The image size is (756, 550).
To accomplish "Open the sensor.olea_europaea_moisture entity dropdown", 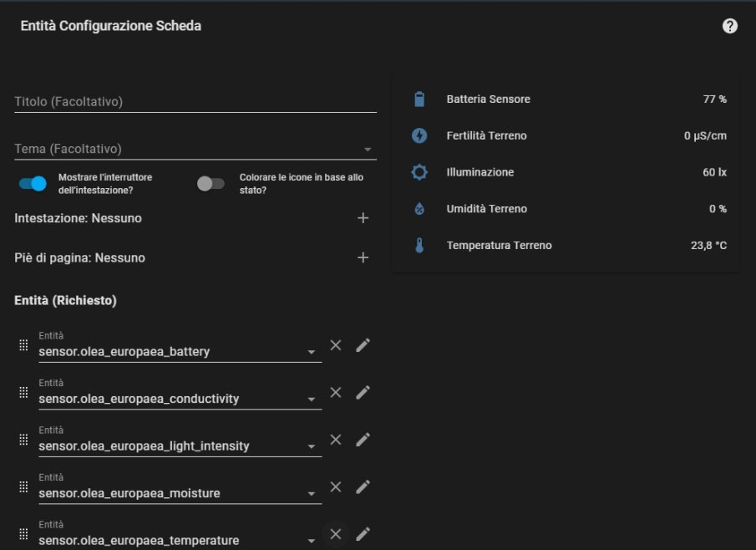I will click(x=311, y=494).
